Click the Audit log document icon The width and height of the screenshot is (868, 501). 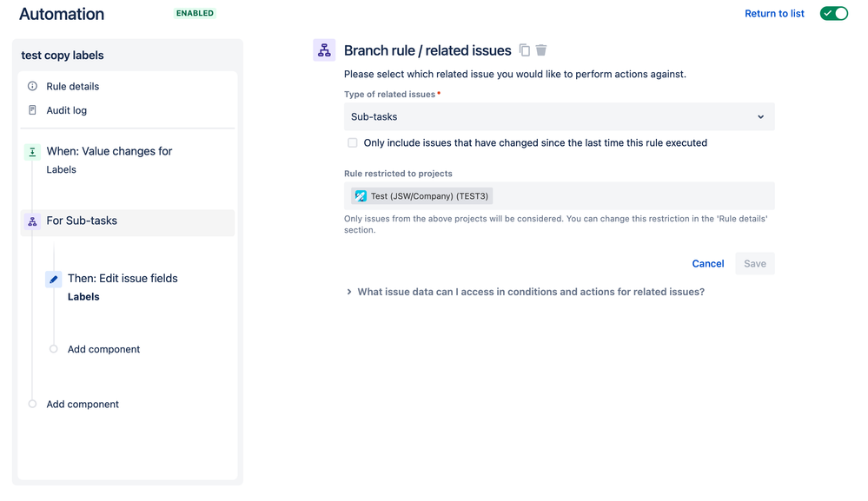coord(33,110)
